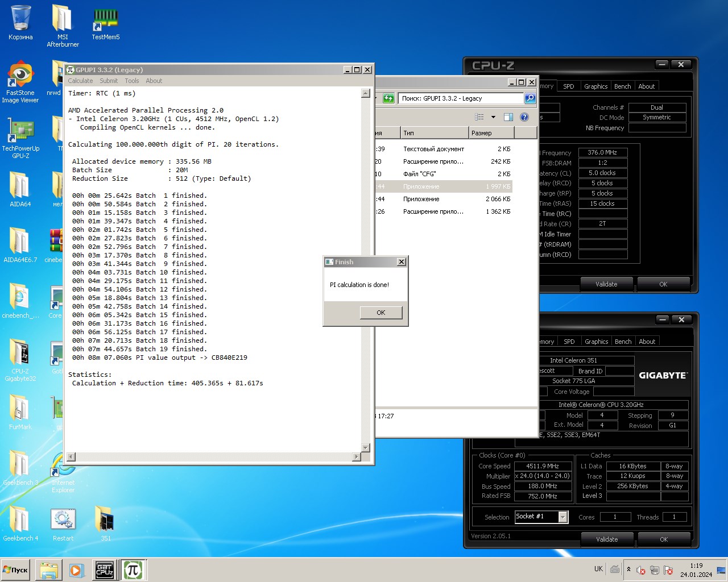Switch to Graphics tab in upper CPU-Z
The height and width of the screenshot is (582, 728).
click(596, 86)
